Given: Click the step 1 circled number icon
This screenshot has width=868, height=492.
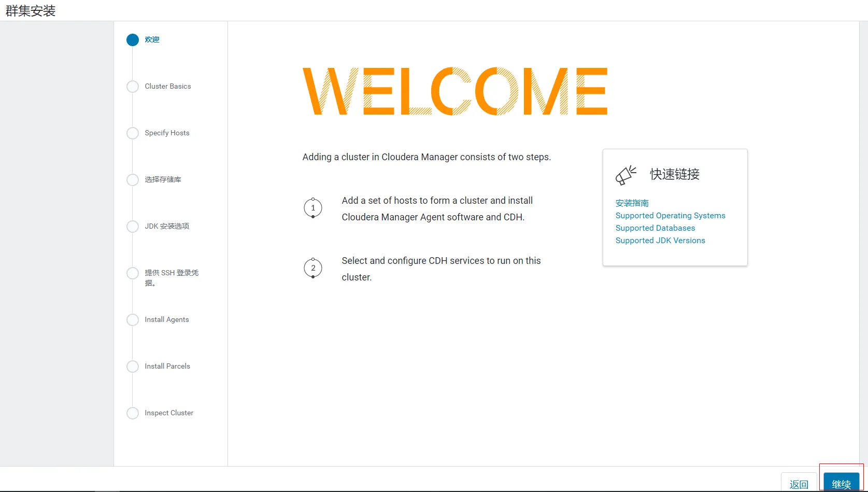Looking at the screenshot, I should pyautogui.click(x=313, y=208).
